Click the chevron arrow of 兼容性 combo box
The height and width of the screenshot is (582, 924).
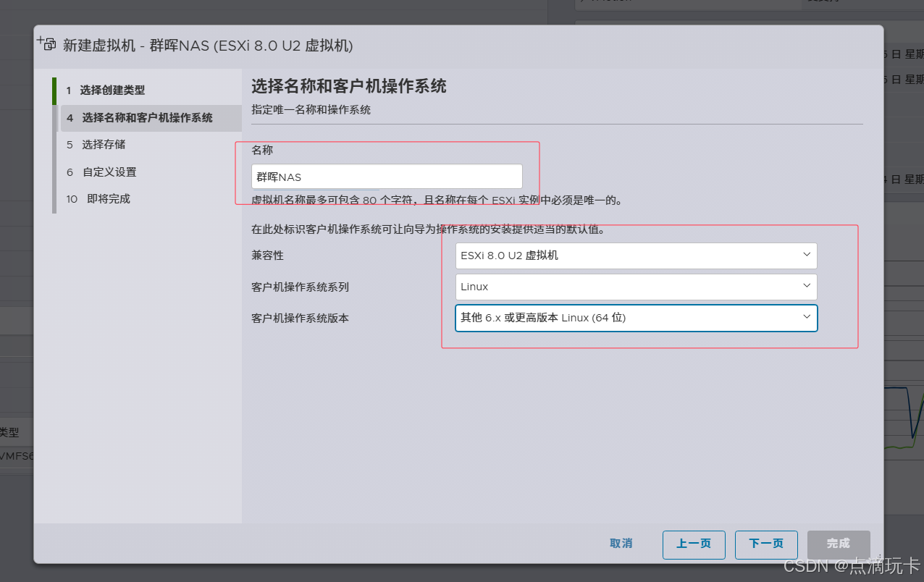pos(807,255)
